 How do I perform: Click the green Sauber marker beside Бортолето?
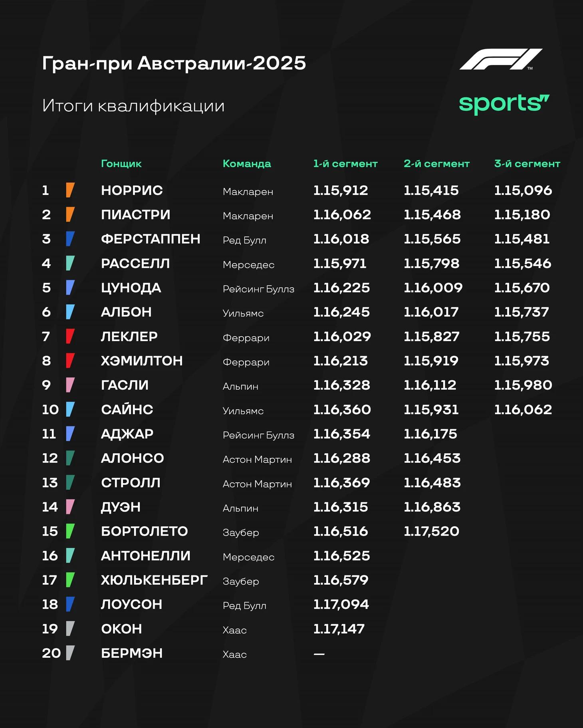click(x=70, y=531)
